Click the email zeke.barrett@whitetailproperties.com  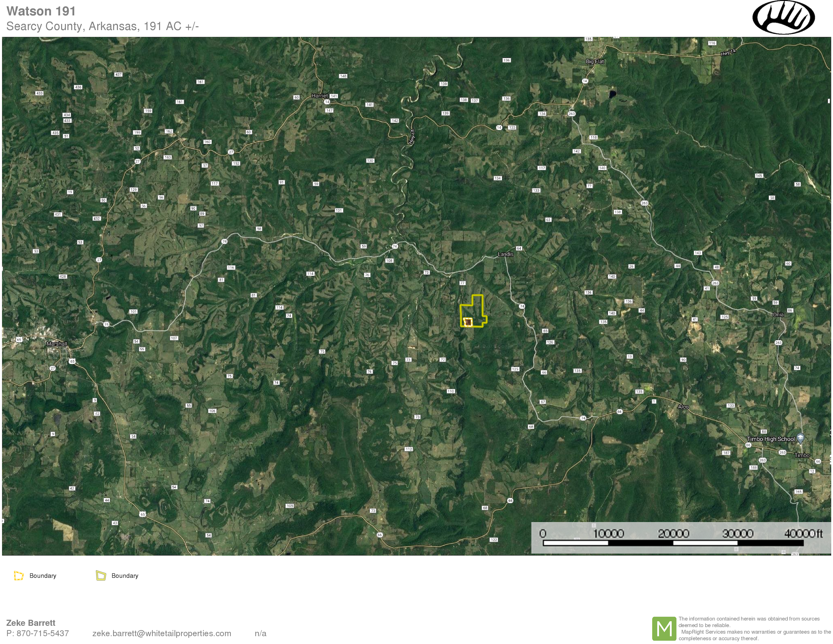click(x=161, y=633)
